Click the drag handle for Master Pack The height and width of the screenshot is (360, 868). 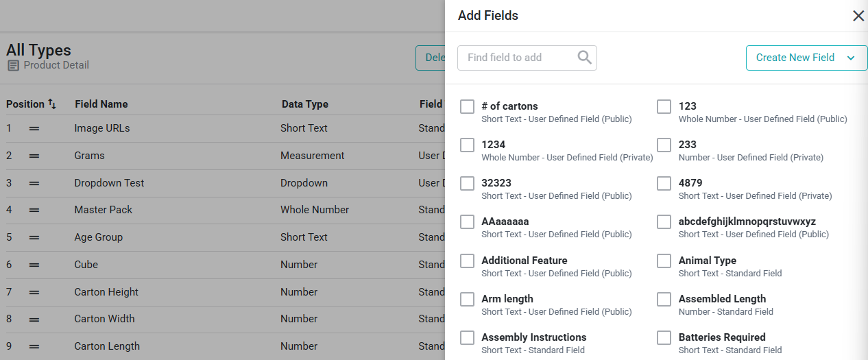34,210
